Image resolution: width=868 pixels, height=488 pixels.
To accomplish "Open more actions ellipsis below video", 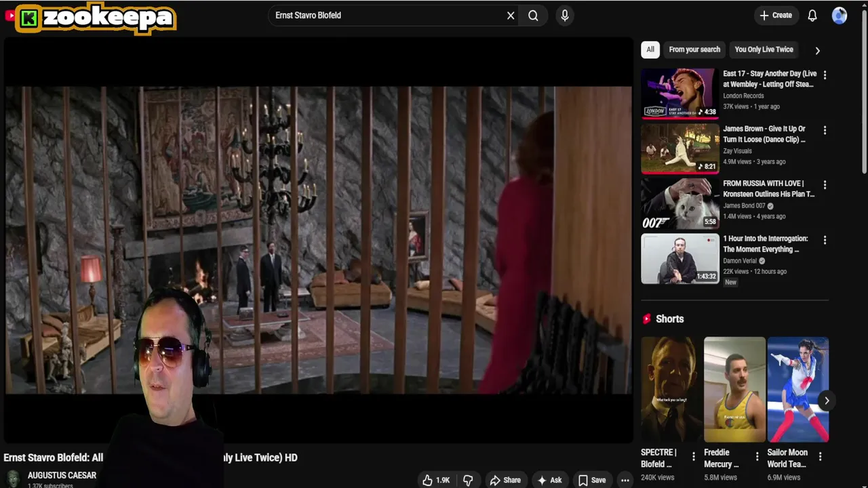I will click(625, 480).
